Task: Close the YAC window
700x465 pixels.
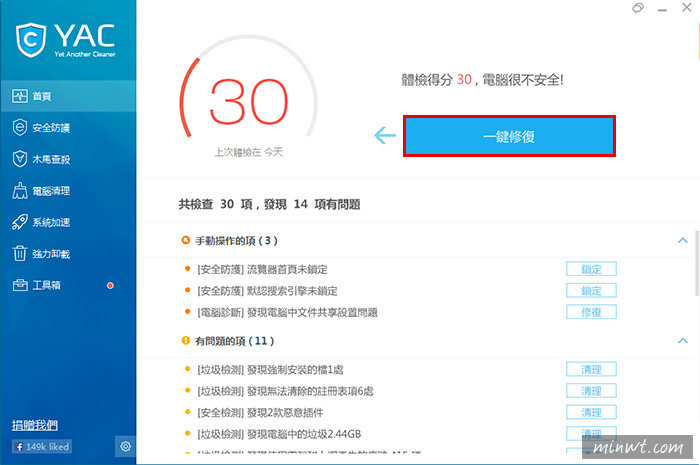Action: (687, 7)
